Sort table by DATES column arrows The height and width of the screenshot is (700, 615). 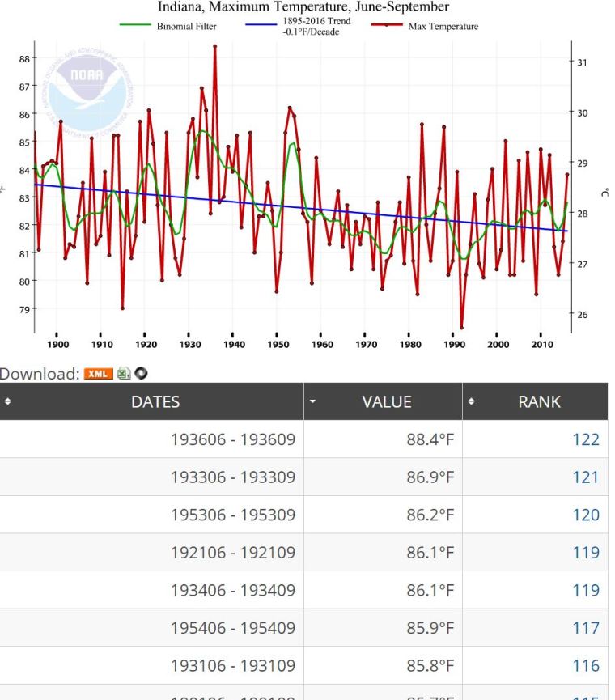click(8, 402)
